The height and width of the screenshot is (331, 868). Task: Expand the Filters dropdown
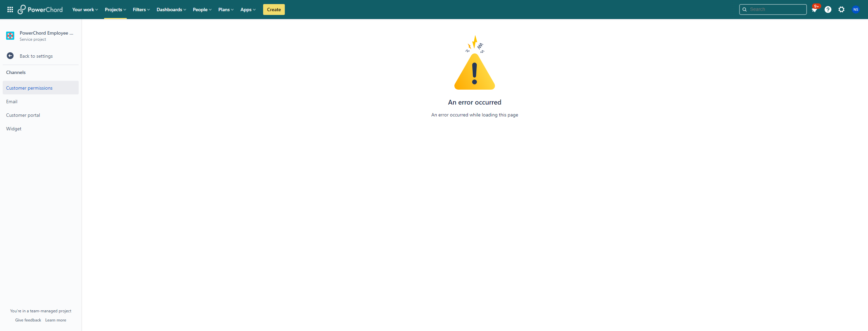[x=141, y=10]
